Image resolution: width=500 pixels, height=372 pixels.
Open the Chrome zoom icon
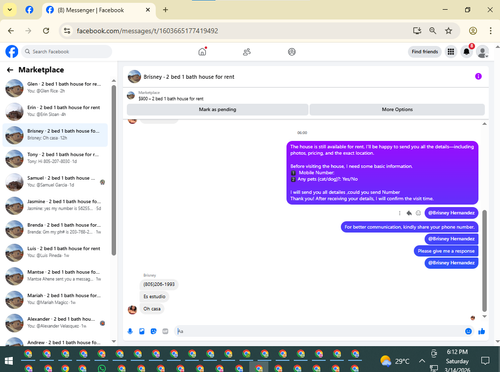[433, 31]
